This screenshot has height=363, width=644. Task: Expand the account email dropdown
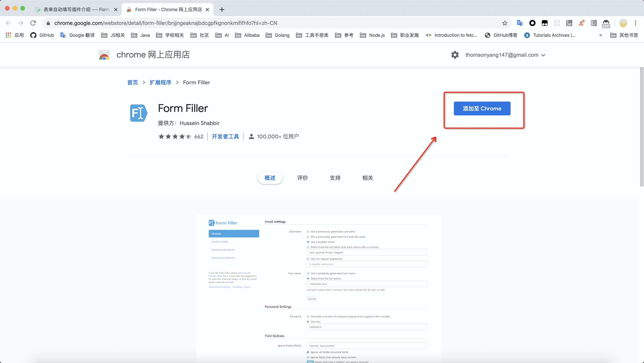coord(543,55)
